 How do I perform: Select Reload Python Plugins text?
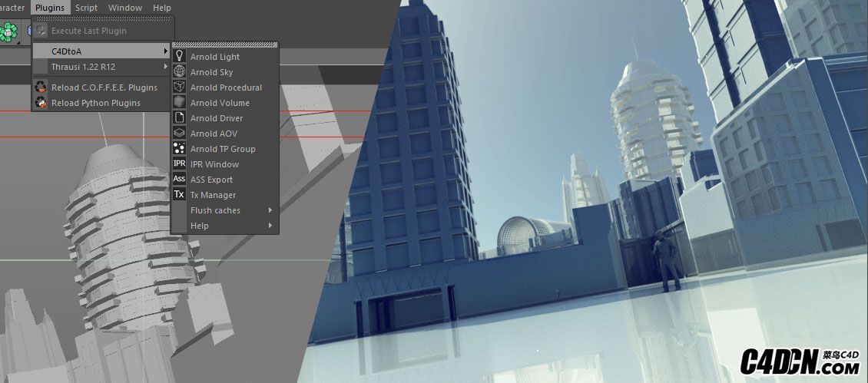coord(96,103)
